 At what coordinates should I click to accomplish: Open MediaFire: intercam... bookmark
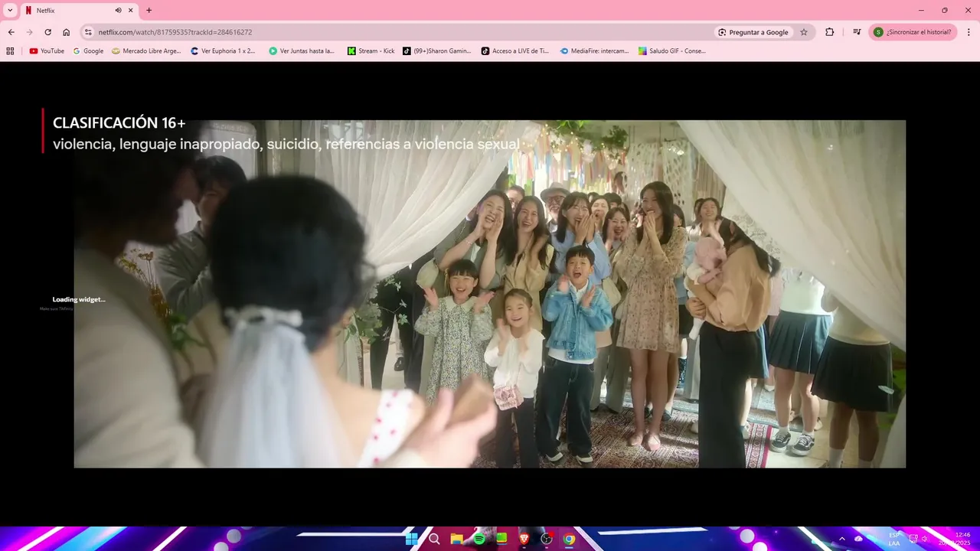click(594, 51)
